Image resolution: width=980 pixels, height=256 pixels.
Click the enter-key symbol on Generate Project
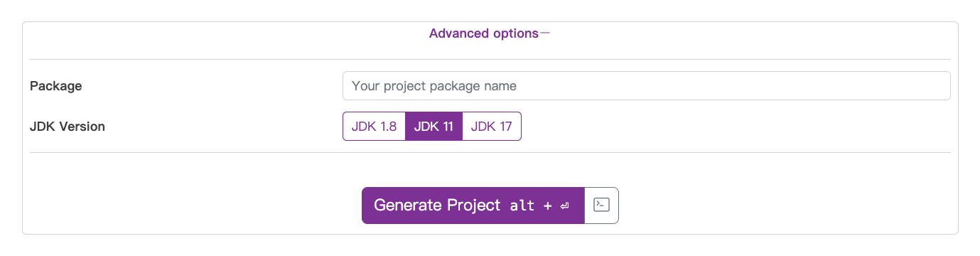pos(564,206)
